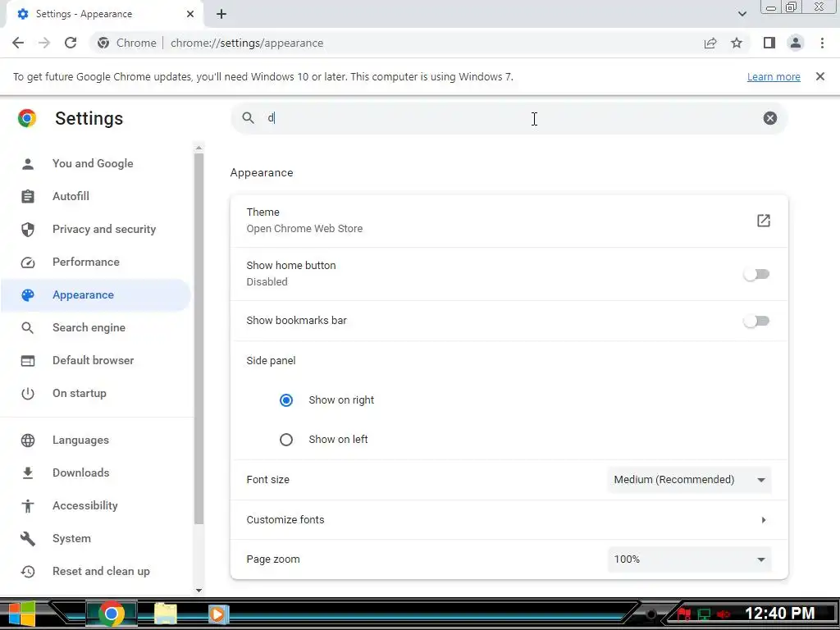
Task: Click the forward navigation arrow
Action: click(x=44, y=43)
